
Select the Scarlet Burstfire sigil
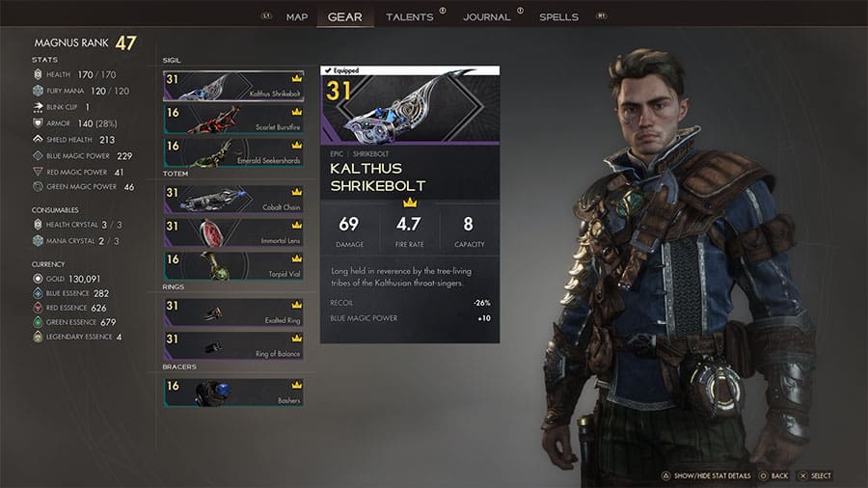pos(233,119)
